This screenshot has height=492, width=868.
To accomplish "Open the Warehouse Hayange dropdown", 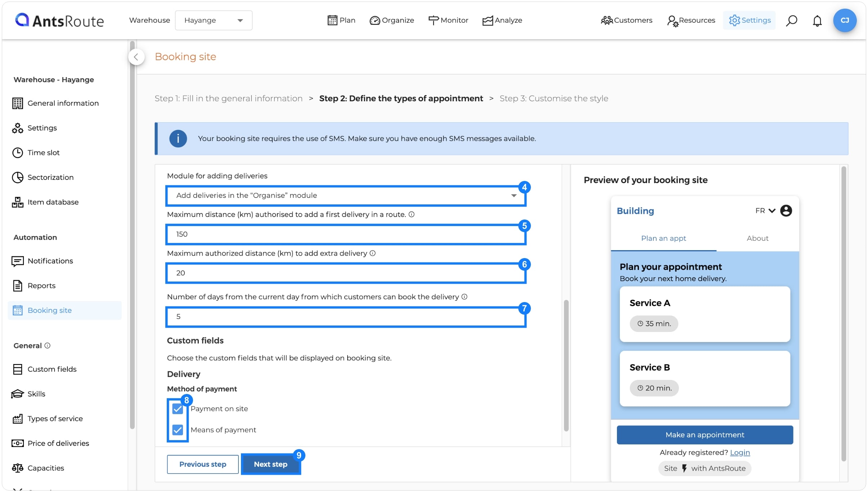I will (x=214, y=21).
